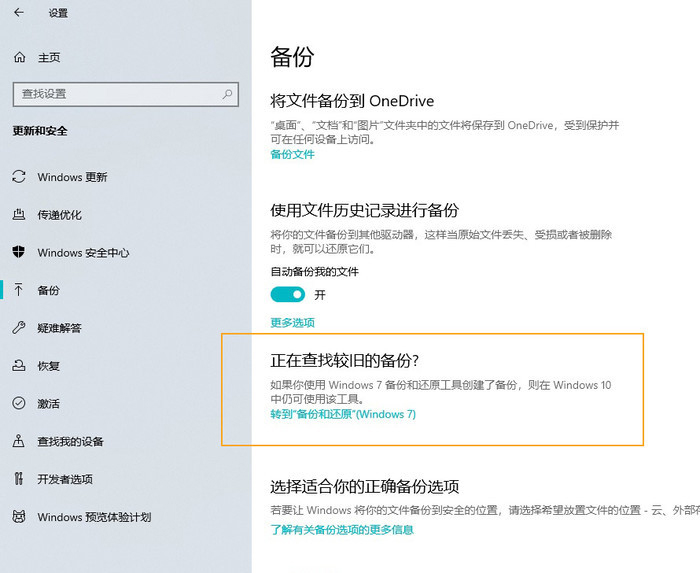Screen dimensions: 700x573
Task: Open Windows 更新 settings page
Action: click(x=72, y=177)
